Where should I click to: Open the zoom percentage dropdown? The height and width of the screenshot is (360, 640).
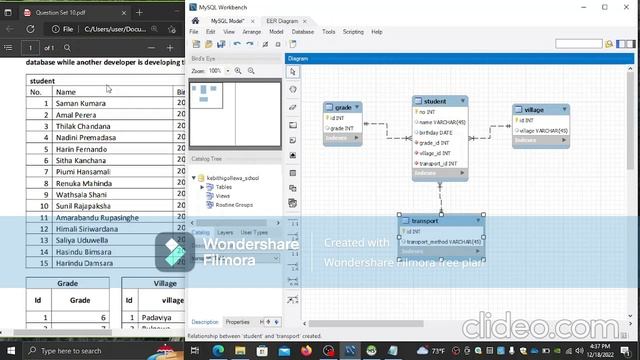(228, 71)
